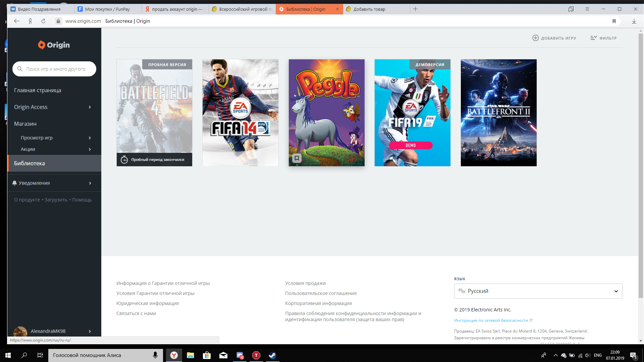This screenshot has width=644, height=362.
Task: Click the Alice microphone icon
Action: pos(155,355)
